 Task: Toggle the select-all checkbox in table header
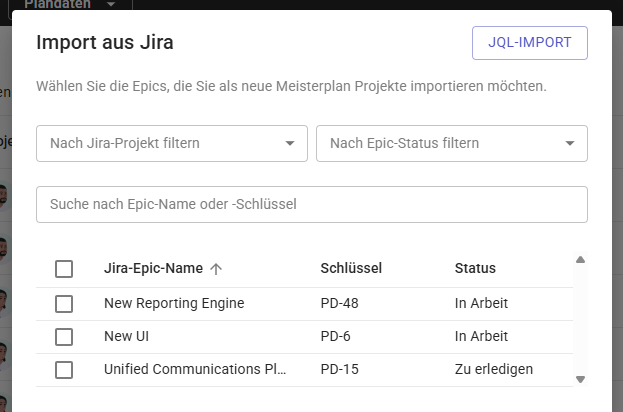coord(64,269)
